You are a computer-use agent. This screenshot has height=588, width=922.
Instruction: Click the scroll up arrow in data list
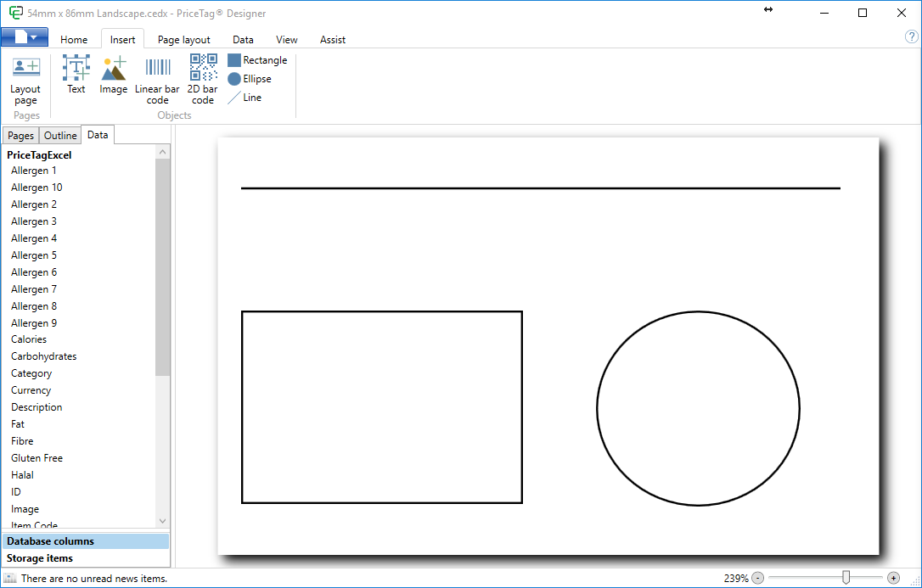[163, 152]
